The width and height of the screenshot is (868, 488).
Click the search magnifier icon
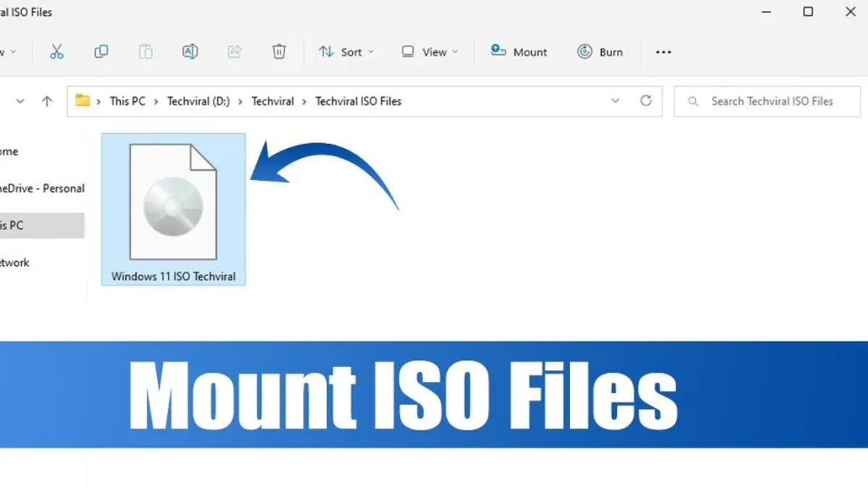coord(693,102)
